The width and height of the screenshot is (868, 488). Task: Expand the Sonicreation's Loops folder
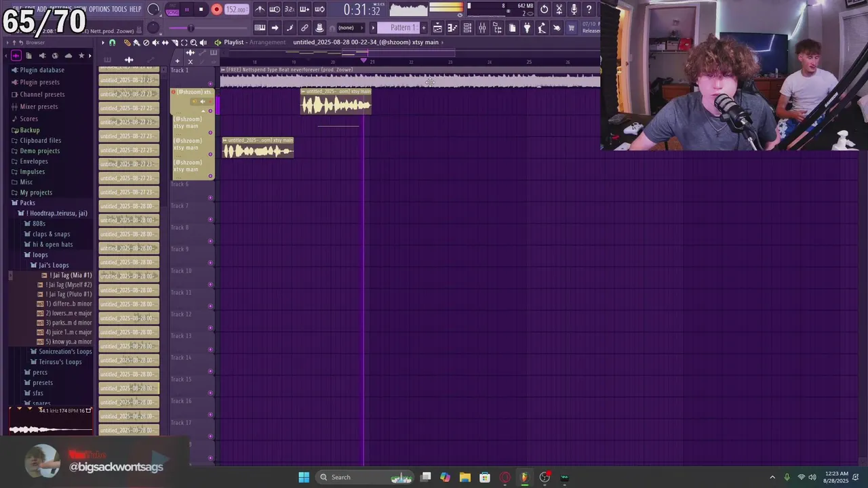[x=65, y=352]
